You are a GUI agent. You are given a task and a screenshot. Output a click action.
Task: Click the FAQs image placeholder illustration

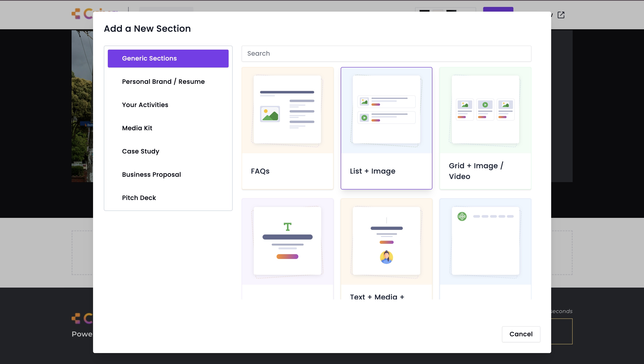coord(270,114)
